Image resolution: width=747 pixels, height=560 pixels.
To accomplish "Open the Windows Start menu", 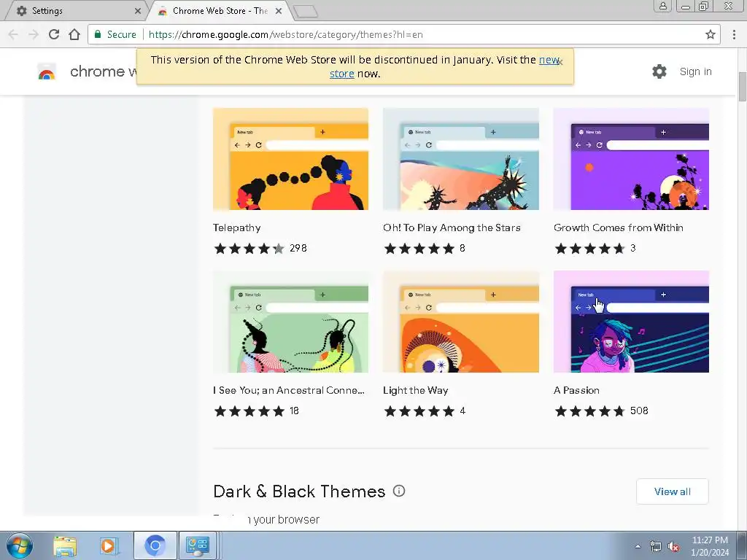I will pos(19,545).
